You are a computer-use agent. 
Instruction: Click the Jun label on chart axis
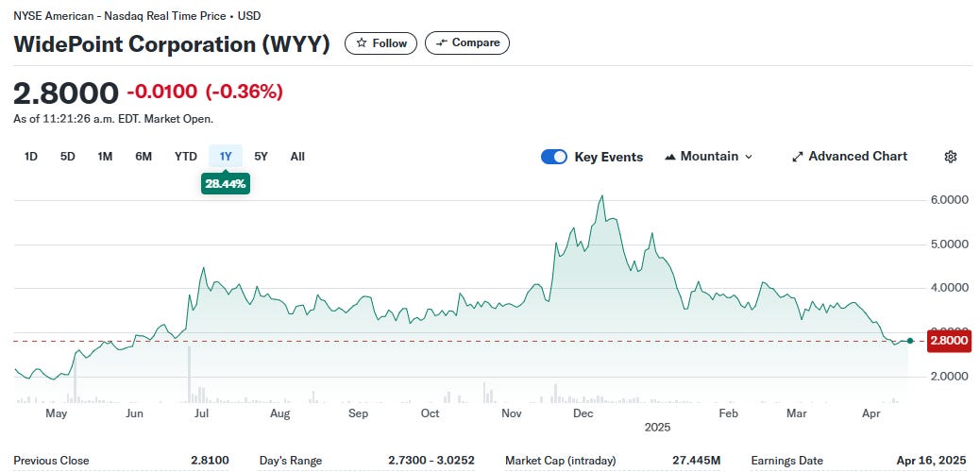click(134, 413)
